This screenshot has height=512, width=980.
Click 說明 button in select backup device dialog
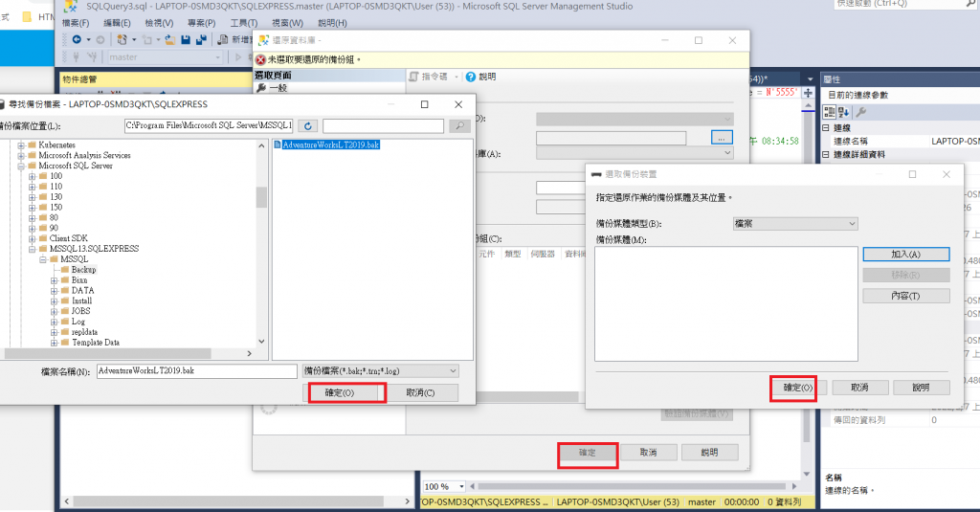[922, 388]
